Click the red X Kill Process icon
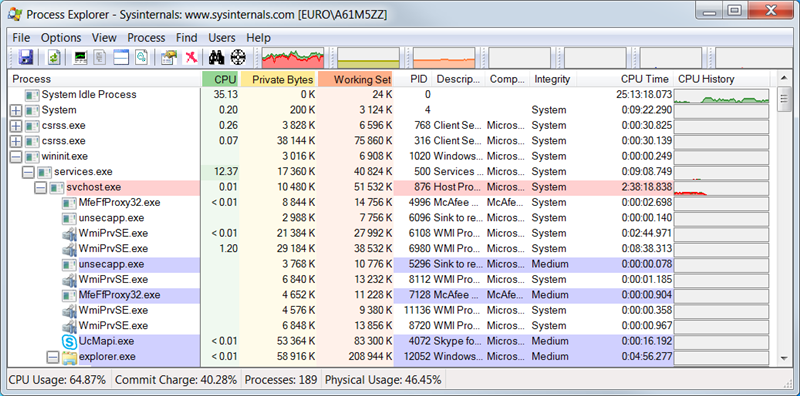The height and width of the screenshot is (396, 800). 191,57
